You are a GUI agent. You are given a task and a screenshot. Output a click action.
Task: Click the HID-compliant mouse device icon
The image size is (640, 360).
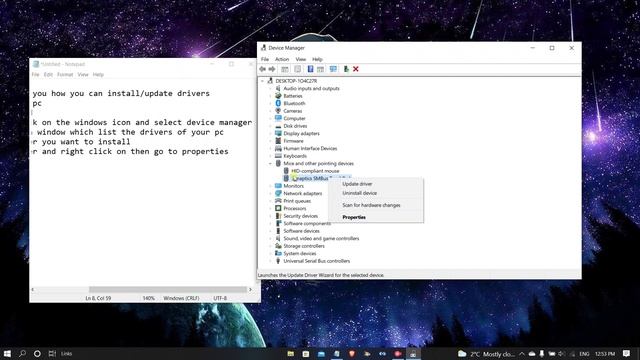[286, 171]
